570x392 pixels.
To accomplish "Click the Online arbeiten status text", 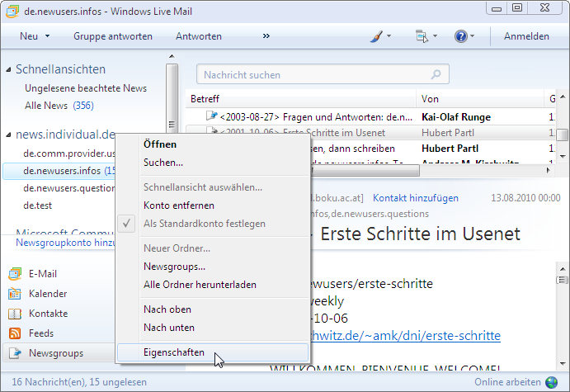I will (x=507, y=382).
